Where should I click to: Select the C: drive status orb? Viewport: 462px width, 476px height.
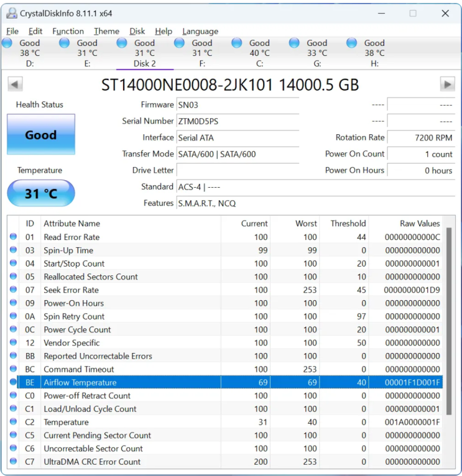point(237,43)
